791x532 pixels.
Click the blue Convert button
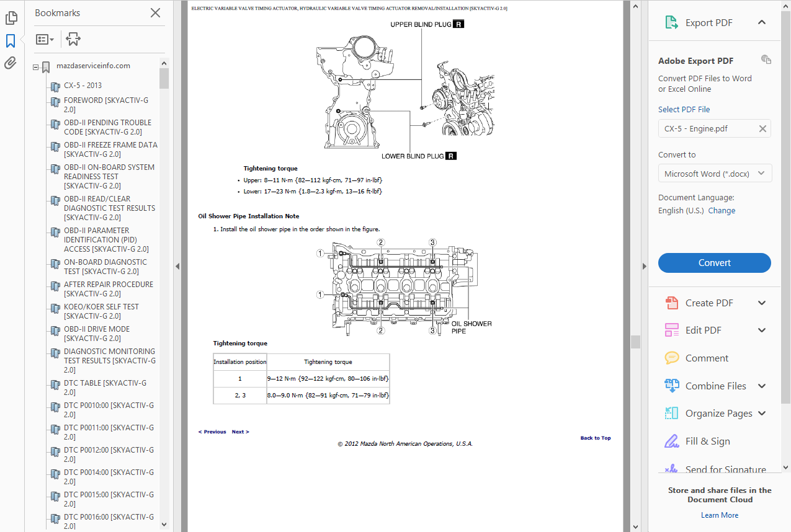pyautogui.click(x=715, y=263)
